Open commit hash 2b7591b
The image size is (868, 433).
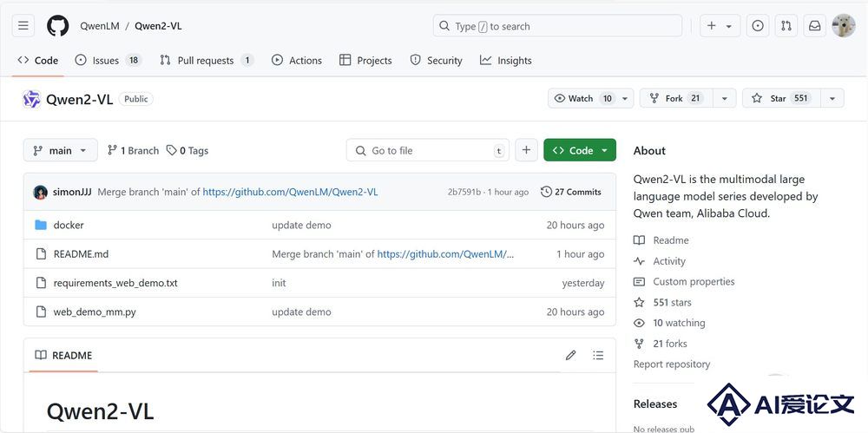click(x=464, y=192)
